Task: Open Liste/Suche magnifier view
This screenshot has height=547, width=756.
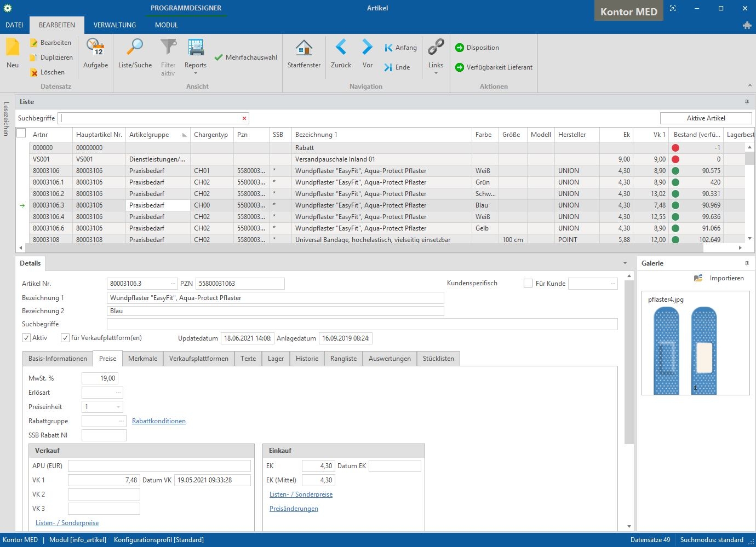Action: [135, 48]
